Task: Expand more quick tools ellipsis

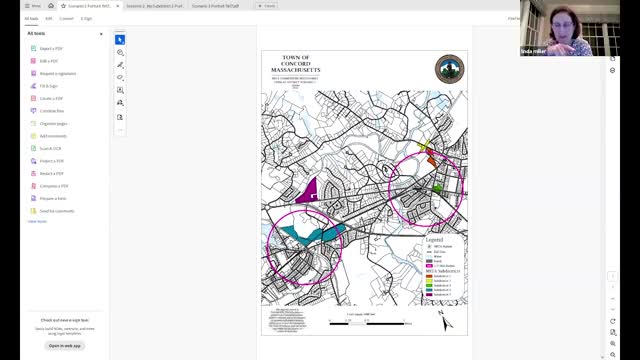Action: tap(120, 130)
